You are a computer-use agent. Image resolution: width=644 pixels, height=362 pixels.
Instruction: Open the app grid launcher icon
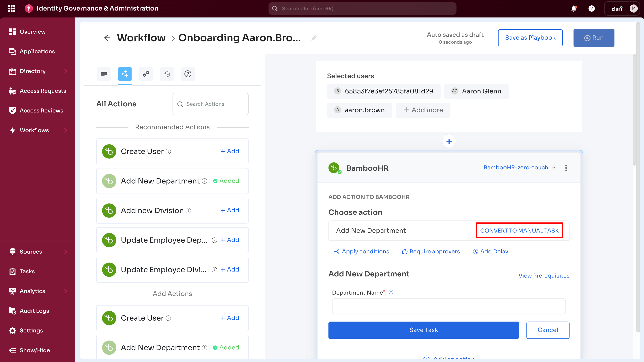[x=11, y=9]
